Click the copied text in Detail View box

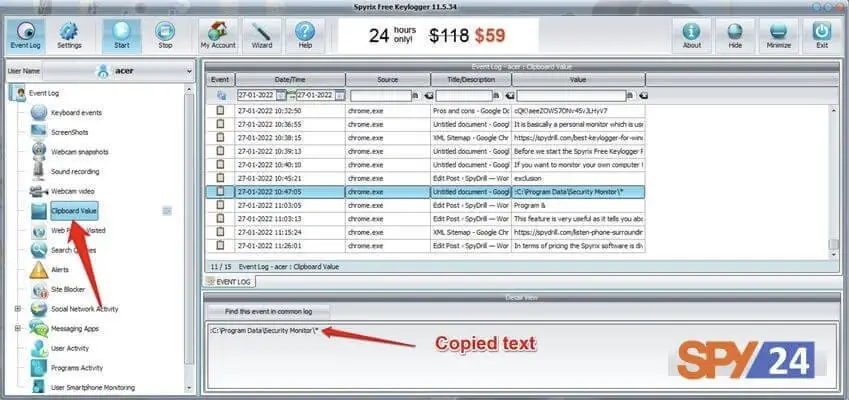coord(264,331)
